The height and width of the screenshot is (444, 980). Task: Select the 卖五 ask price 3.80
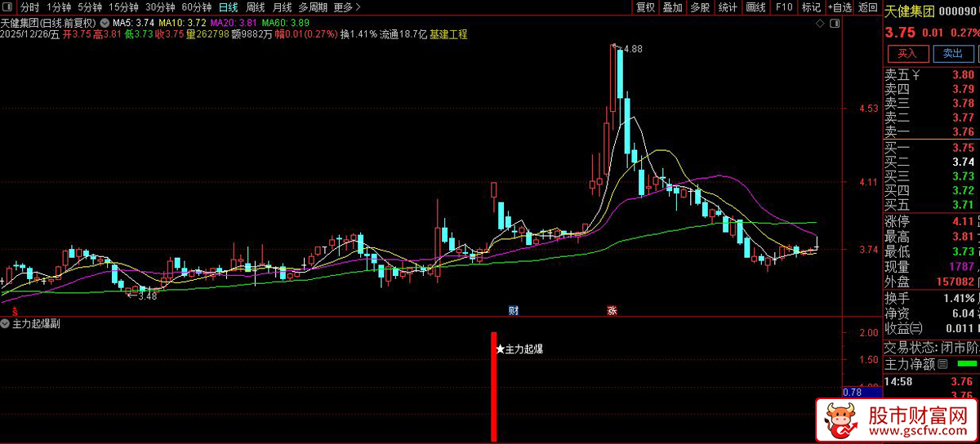(963, 75)
